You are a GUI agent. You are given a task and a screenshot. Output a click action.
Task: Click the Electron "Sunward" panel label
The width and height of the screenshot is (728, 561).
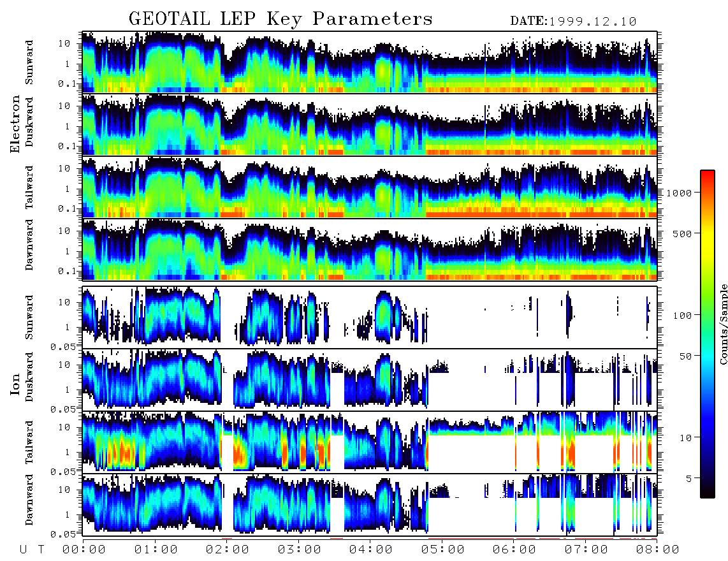coord(29,62)
